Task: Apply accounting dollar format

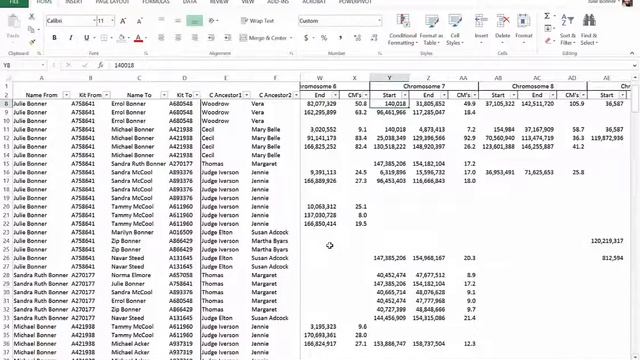Action: [306, 38]
